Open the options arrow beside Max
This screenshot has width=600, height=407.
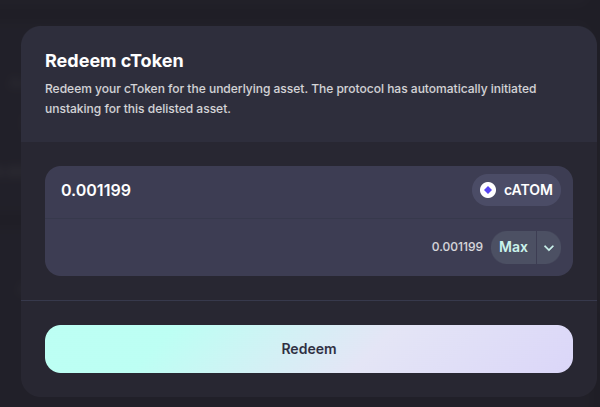click(549, 247)
